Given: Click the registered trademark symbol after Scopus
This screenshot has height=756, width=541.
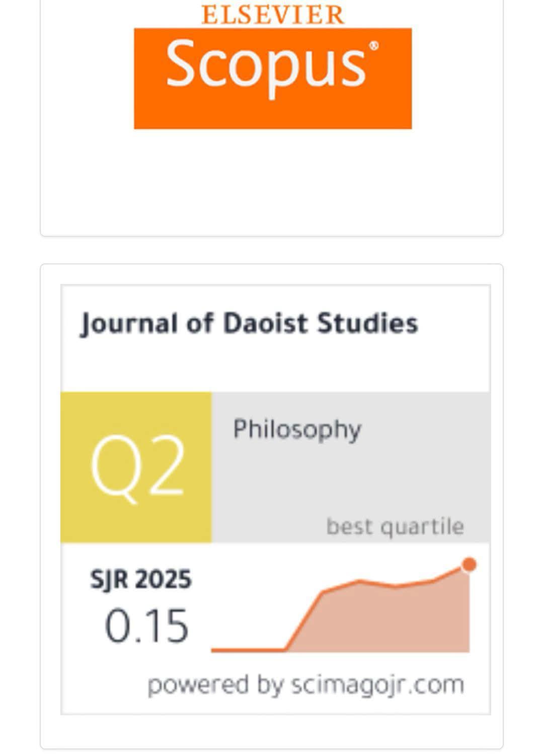Looking at the screenshot, I should pyautogui.click(x=374, y=46).
